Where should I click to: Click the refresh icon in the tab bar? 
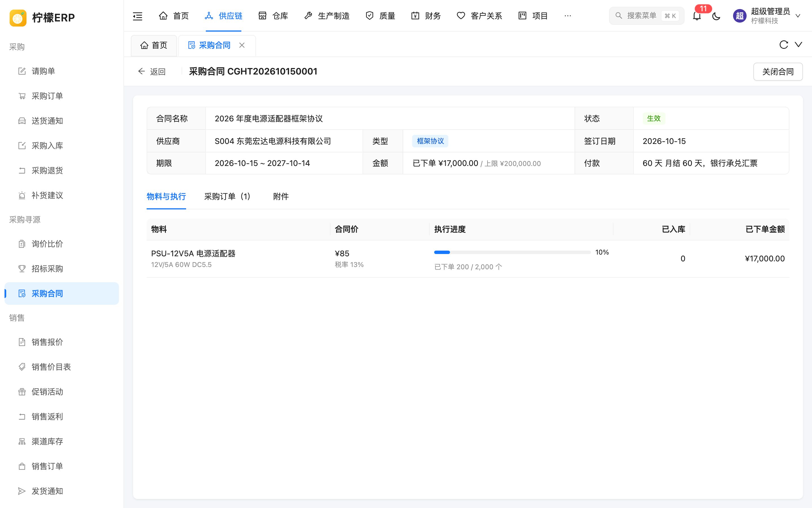(784, 45)
